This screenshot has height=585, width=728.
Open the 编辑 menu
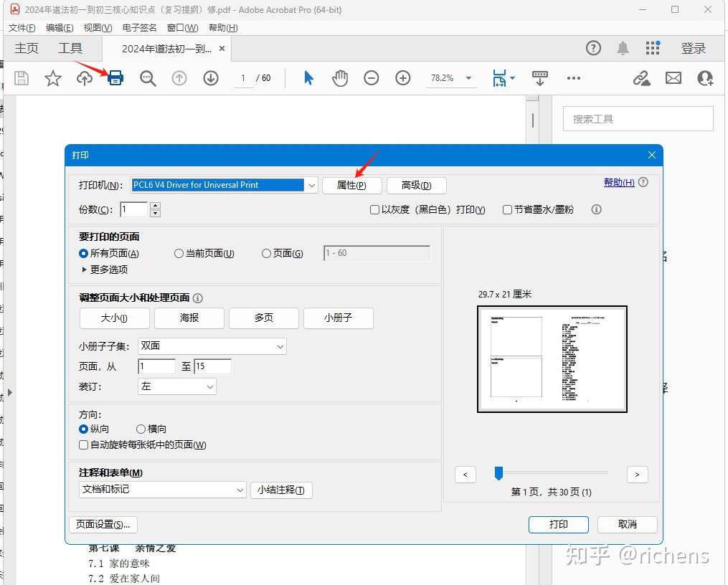[60, 28]
